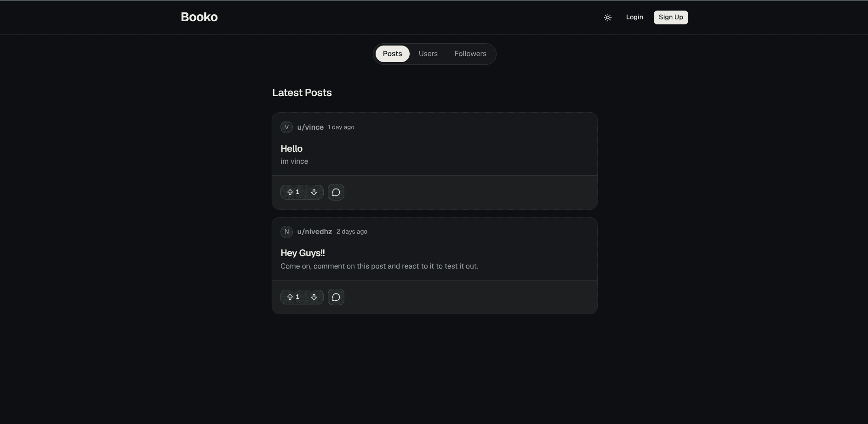Open the "Hello" post title

click(x=291, y=149)
